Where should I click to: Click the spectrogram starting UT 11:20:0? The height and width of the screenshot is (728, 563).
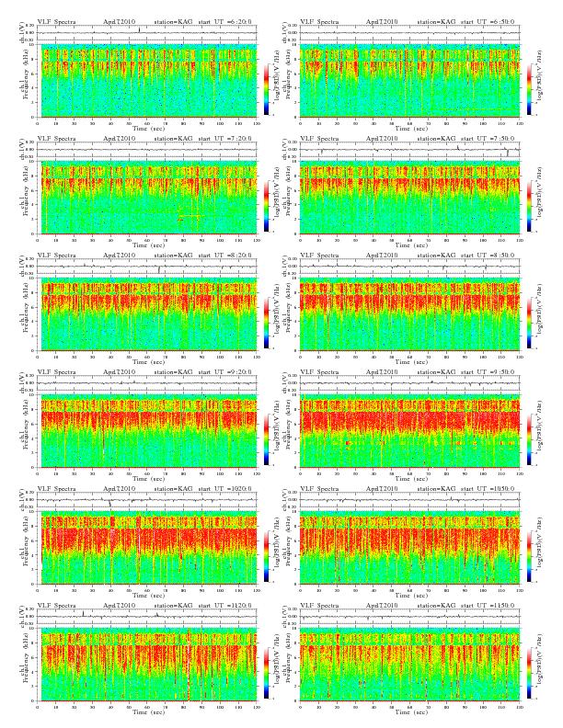147,665
